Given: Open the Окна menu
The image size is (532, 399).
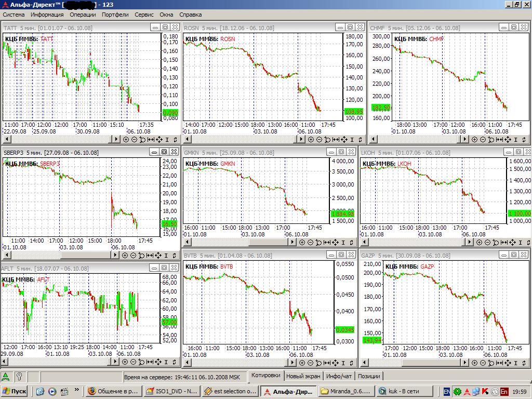Looking at the screenshot, I should point(166,15).
